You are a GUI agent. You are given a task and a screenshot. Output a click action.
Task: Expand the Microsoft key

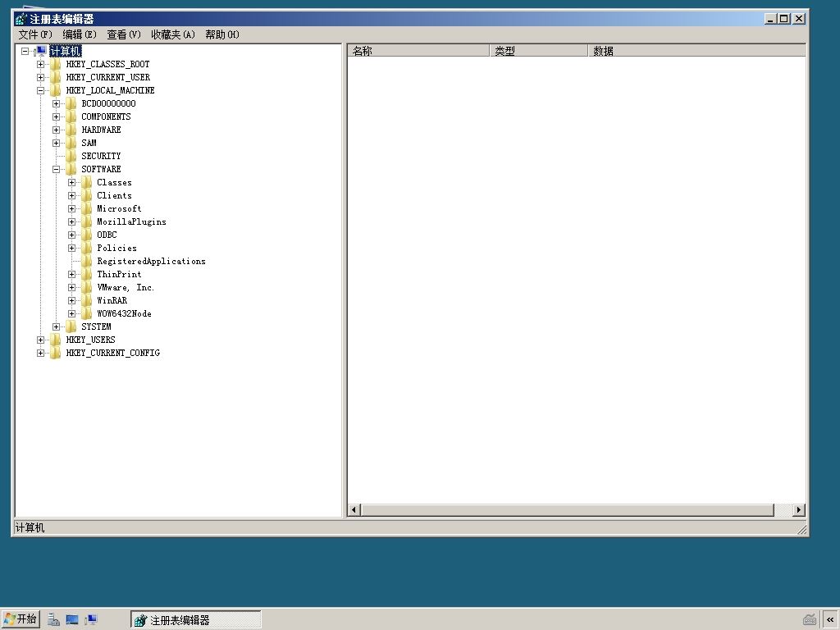click(71, 209)
